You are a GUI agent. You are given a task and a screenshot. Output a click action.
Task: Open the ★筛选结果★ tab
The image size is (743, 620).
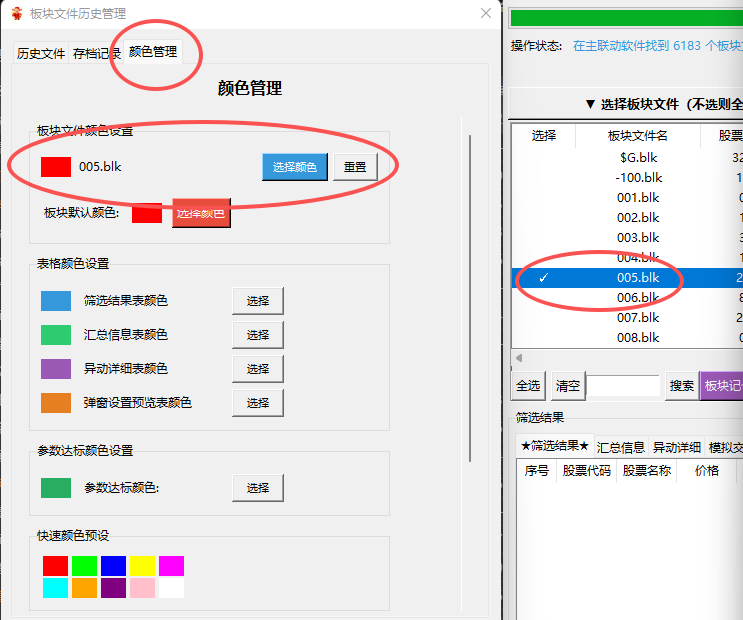click(555, 446)
